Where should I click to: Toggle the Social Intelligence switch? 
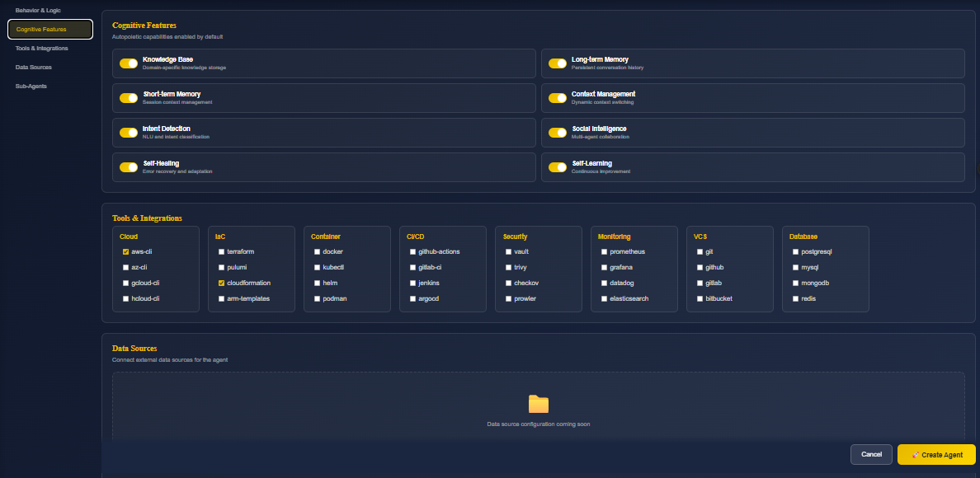coord(558,133)
